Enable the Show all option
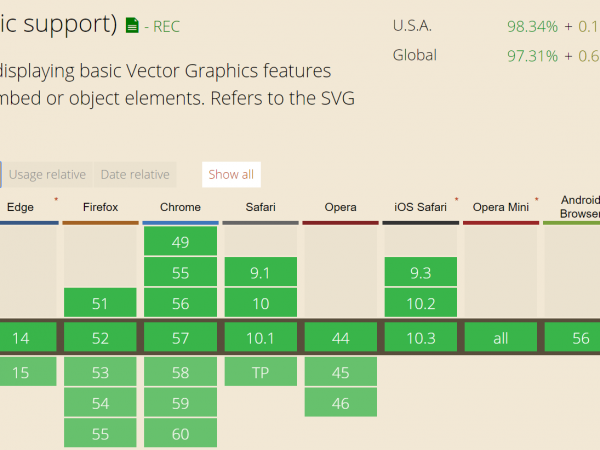Image resolution: width=600 pixels, height=450 pixels. (x=231, y=174)
